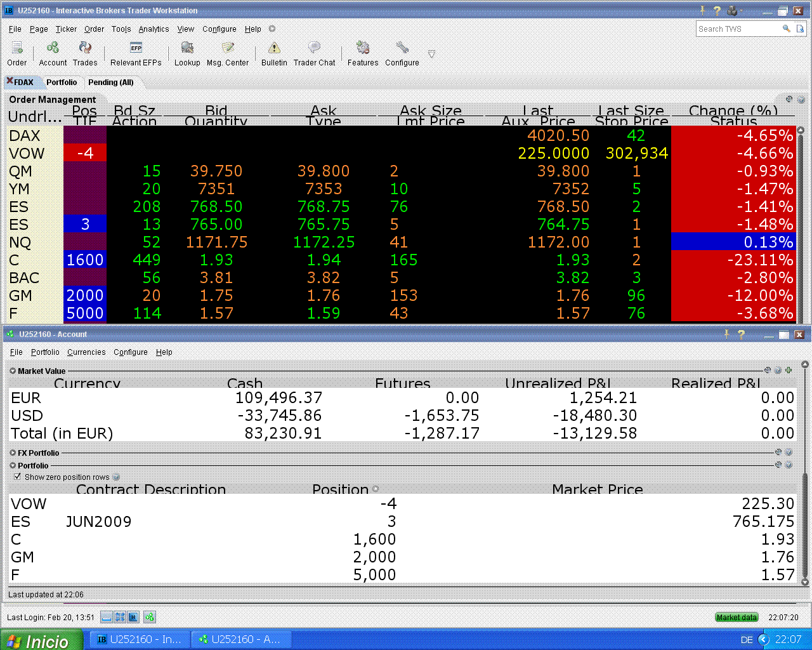Open the Ticker menu
812x650 pixels.
pos(66,29)
